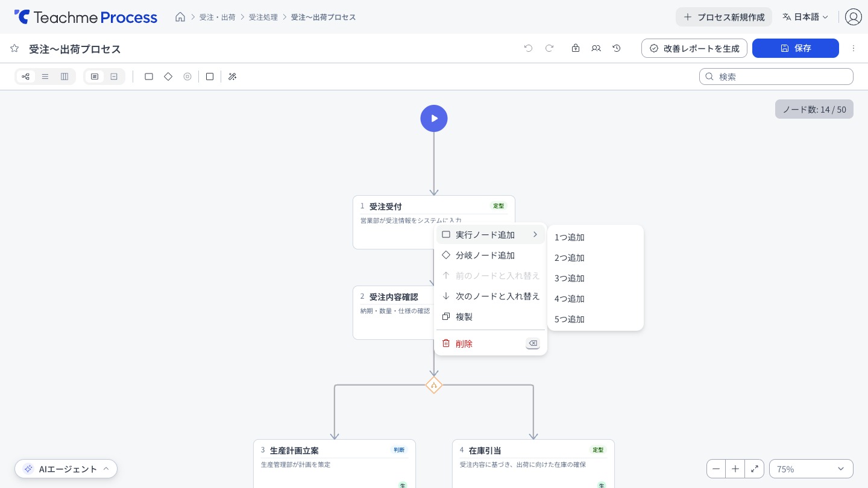Pick 5つ追加 from the submenu
Viewport: 868px width, 488px height.
tap(596, 319)
